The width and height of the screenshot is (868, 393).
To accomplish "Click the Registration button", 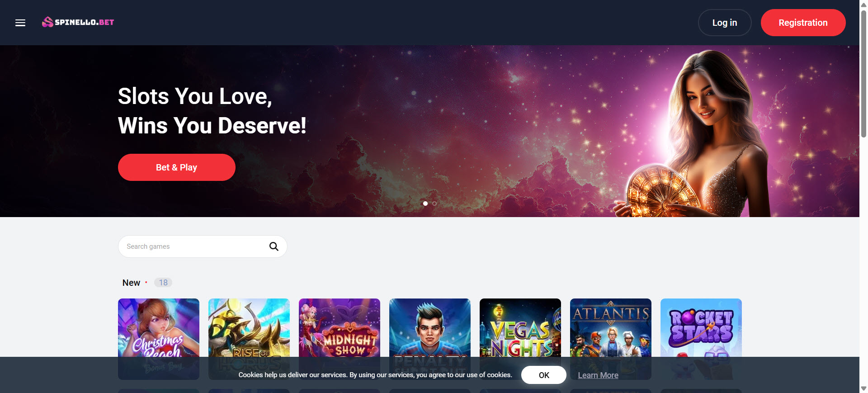I will click(x=803, y=23).
